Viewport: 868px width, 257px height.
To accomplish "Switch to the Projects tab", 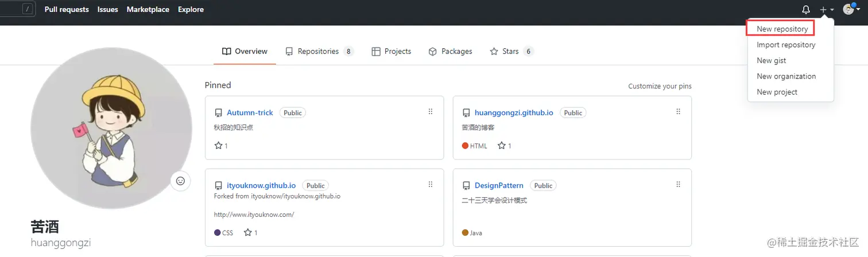I will pos(392,51).
